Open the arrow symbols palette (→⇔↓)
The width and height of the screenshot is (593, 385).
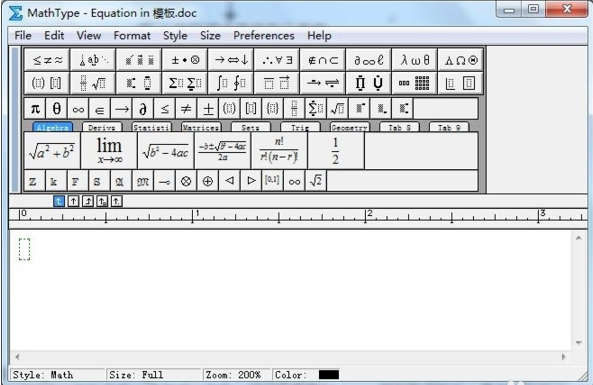click(231, 60)
